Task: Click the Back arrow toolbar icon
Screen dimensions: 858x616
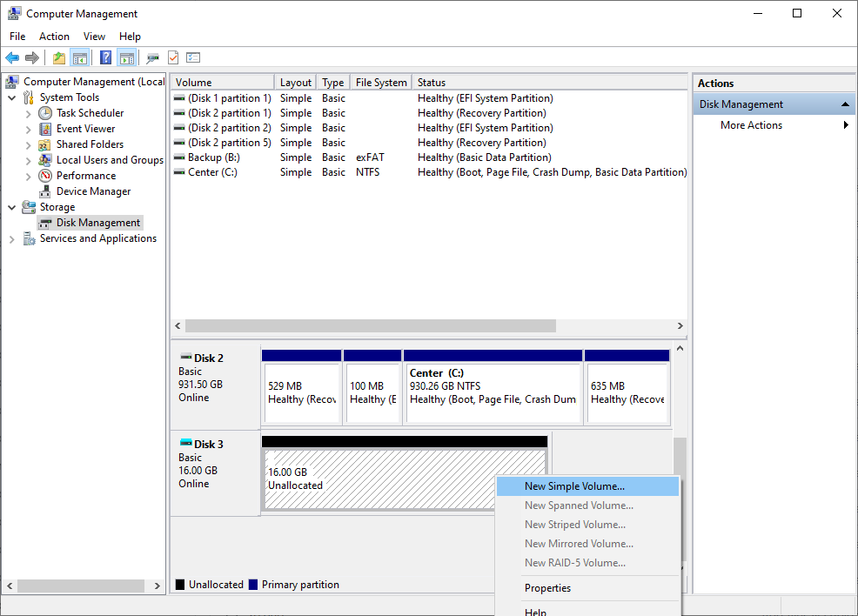Action: click(x=12, y=57)
